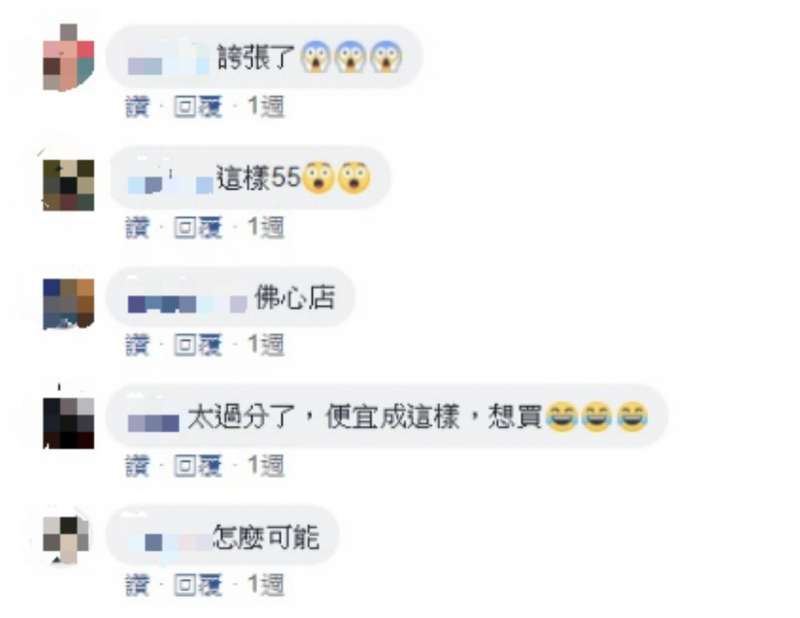Image resolution: width=800 pixels, height=618 pixels.
Task: Like the 佛心店 comment
Action: (x=137, y=345)
